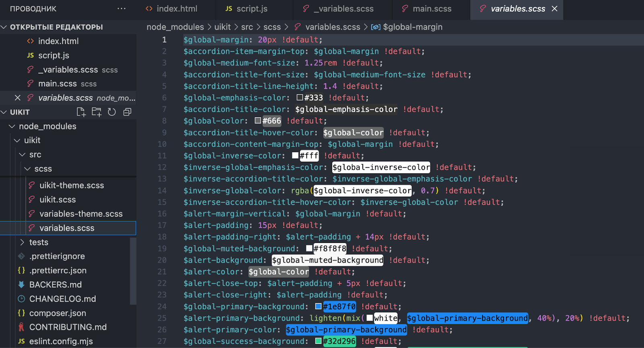
Task: Open uikit-theme.scss from the file tree
Action: (x=71, y=185)
